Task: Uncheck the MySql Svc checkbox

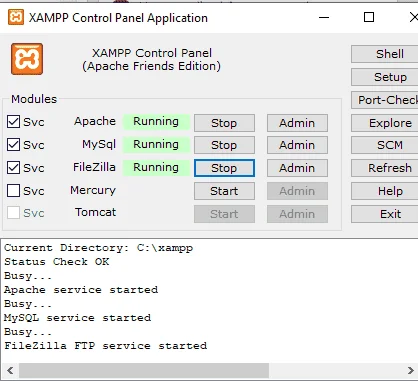Action: click(13, 145)
